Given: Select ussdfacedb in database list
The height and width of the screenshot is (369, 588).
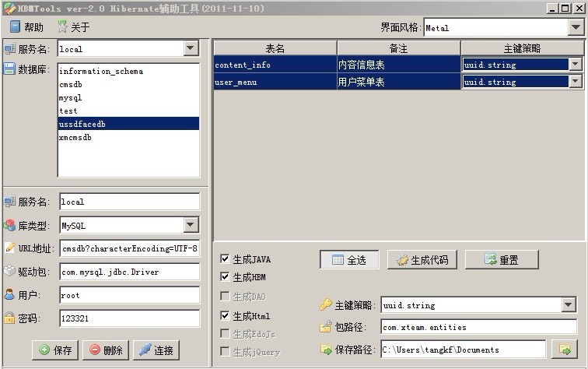Looking at the screenshot, I should point(128,124).
